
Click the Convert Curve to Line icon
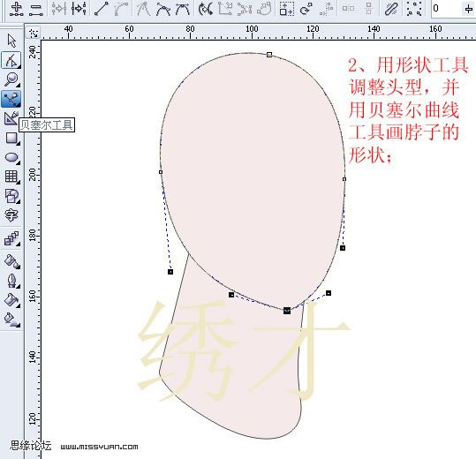[102, 8]
